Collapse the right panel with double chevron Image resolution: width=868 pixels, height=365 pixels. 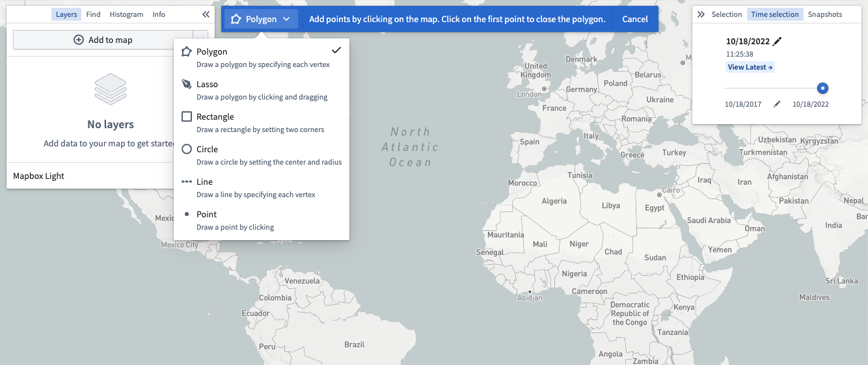tap(701, 14)
